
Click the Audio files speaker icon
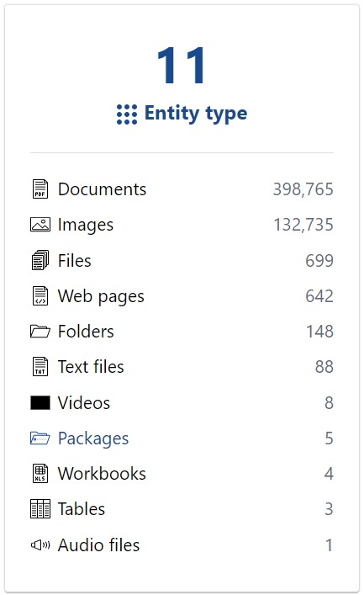coord(40,545)
